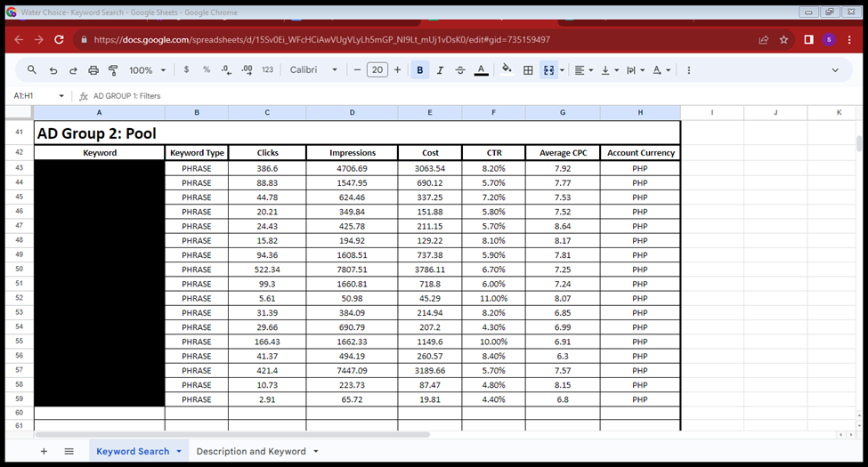Select column H header
This screenshot has width=868, height=467.
[x=640, y=112]
